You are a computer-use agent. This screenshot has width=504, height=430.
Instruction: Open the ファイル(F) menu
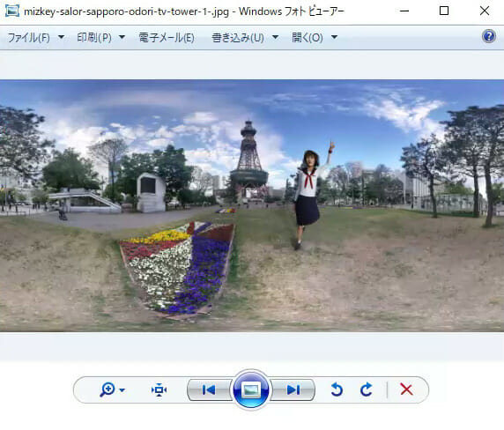click(x=28, y=38)
